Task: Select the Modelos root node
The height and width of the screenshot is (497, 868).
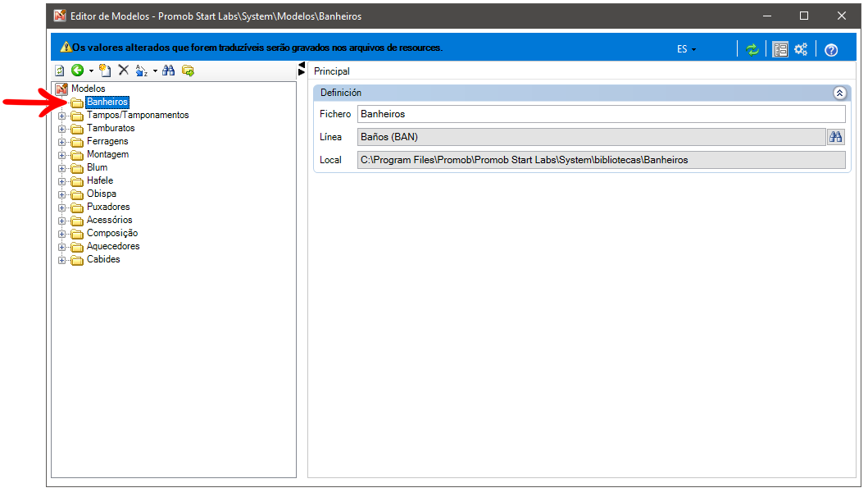Action: 88,89
